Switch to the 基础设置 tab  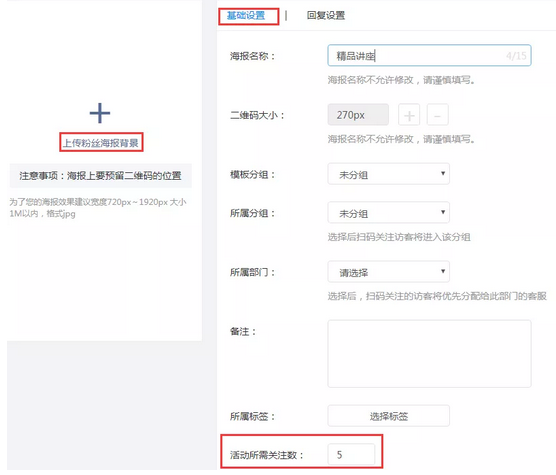point(246,16)
